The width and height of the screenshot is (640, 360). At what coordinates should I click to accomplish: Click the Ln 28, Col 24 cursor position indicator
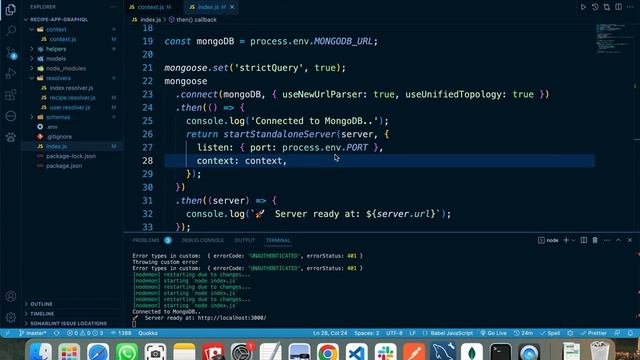click(330, 333)
